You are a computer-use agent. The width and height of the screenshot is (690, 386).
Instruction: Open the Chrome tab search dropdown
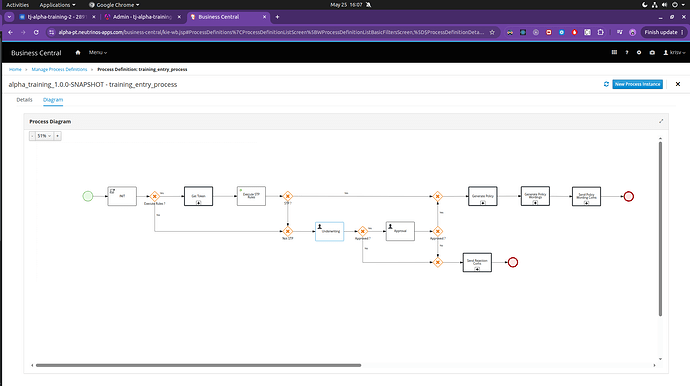tap(9, 17)
